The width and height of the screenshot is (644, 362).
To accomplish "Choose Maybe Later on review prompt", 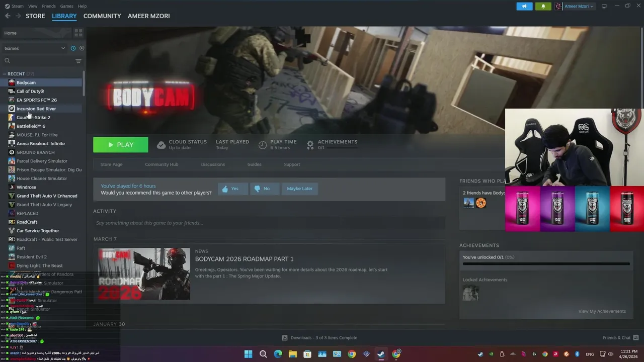I will click(x=300, y=189).
